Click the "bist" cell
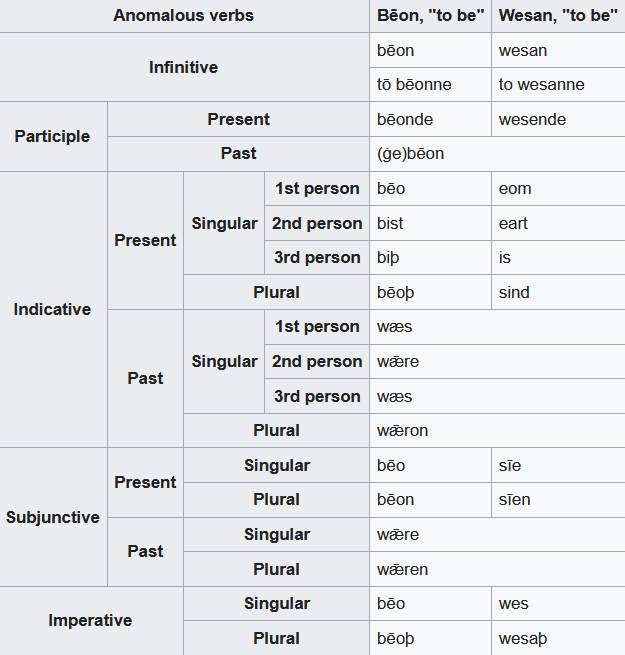This screenshot has width=625, height=655. pos(392,223)
